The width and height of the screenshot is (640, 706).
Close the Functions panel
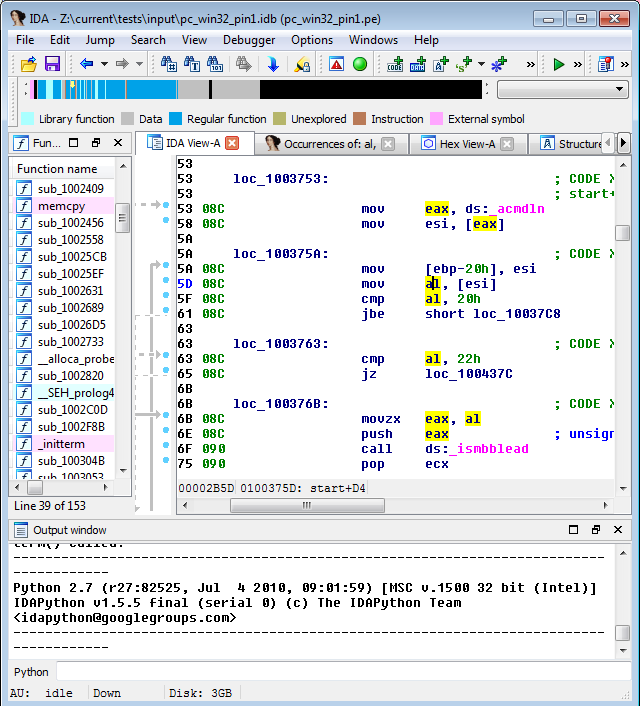(x=118, y=143)
